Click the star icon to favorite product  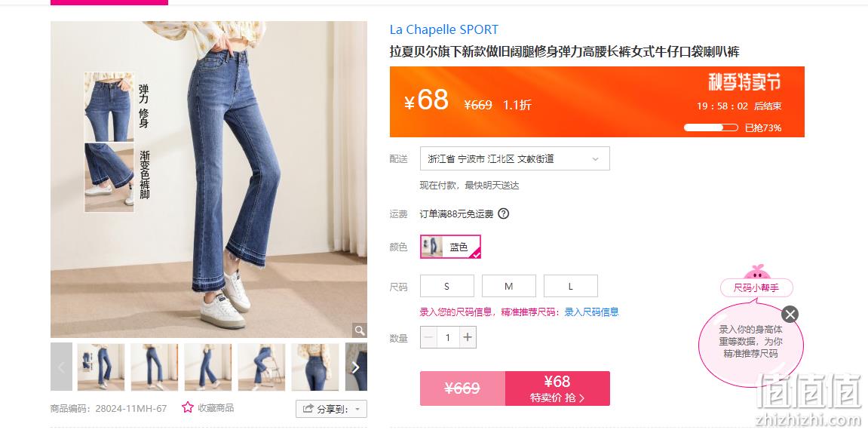tap(188, 407)
